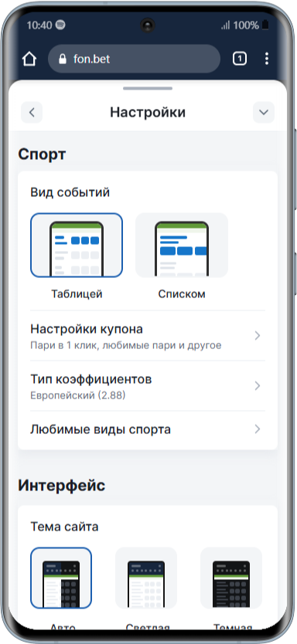Click the arrow next to Тип коэффициентов

(x=258, y=385)
